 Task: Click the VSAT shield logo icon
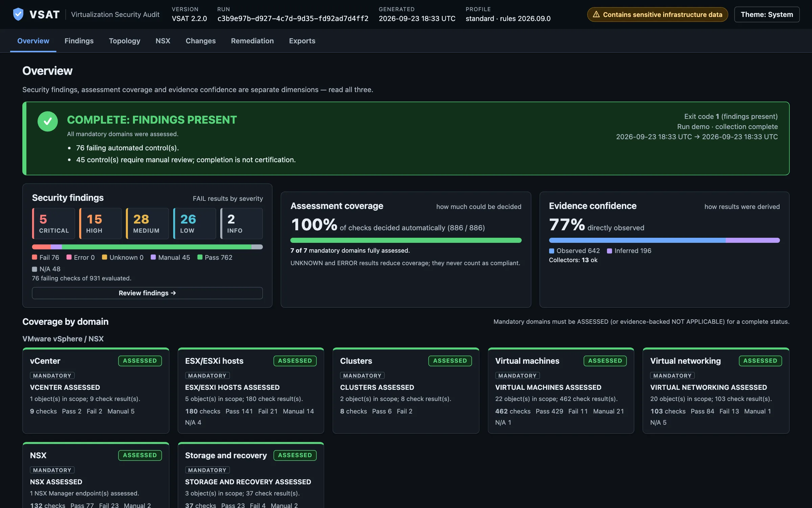[x=18, y=14]
